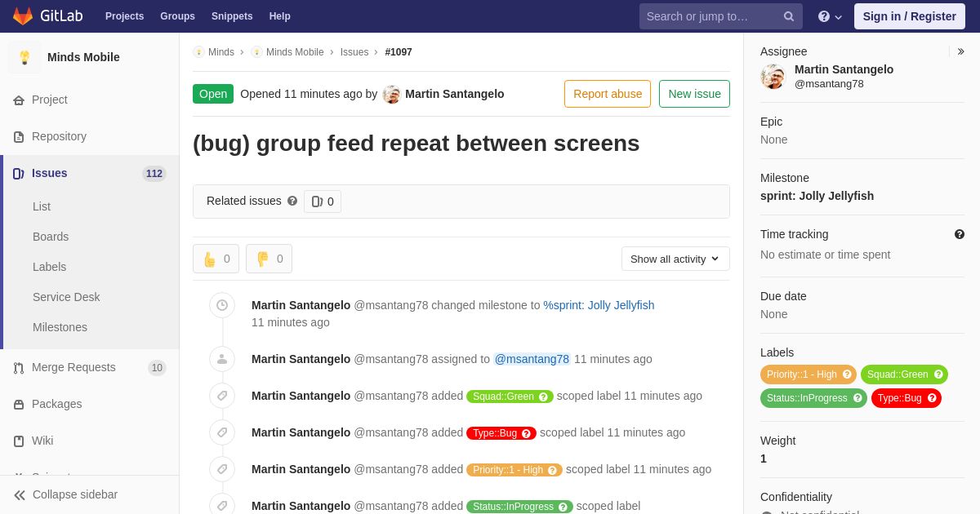Open Service Desk in sidebar
Image resolution: width=980 pixels, height=514 pixels.
[x=66, y=297]
